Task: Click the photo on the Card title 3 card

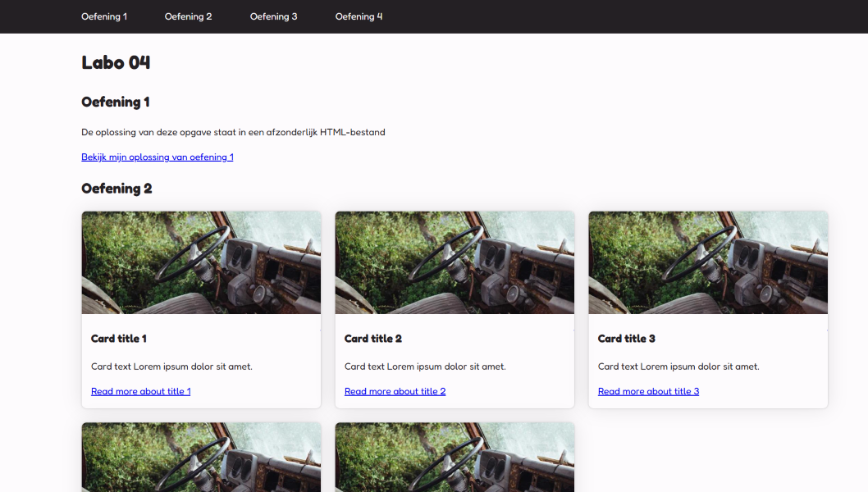Action: (x=708, y=262)
